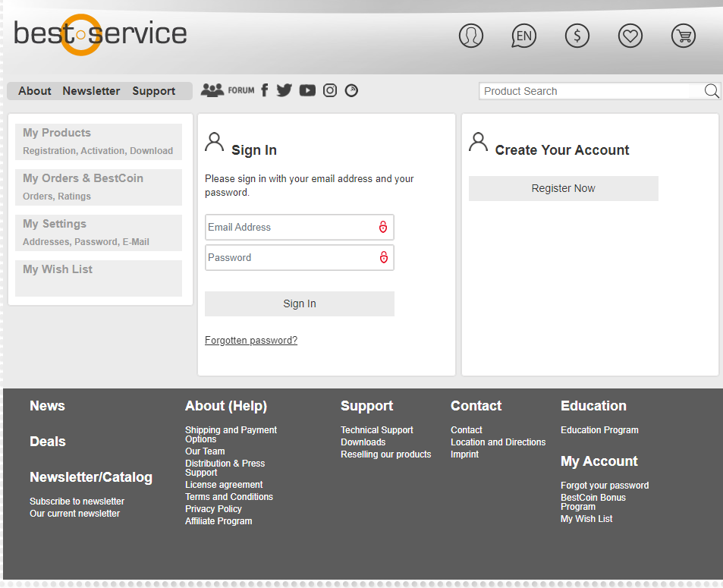
Task: Open Downloads footer link
Action: tap(363, 442)
